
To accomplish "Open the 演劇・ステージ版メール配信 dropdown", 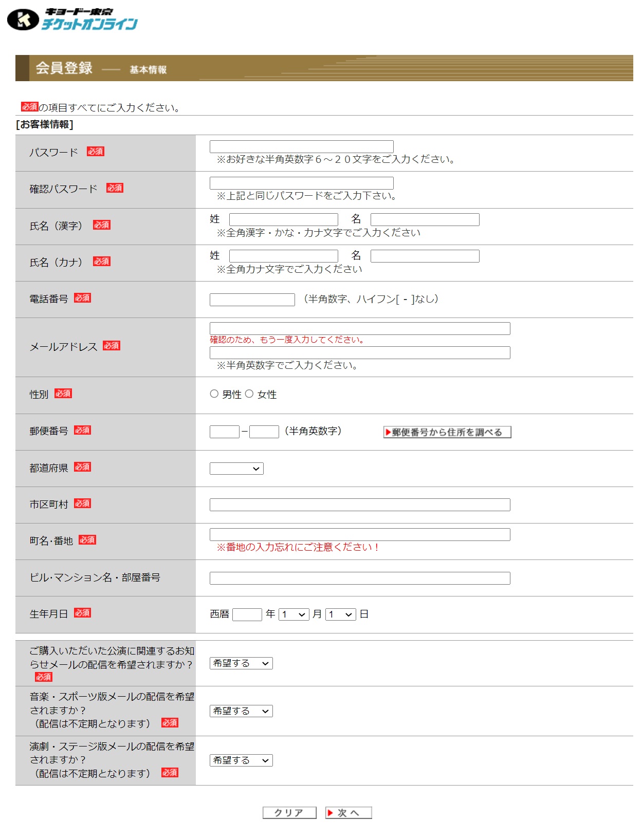I will tap(241, 760).
